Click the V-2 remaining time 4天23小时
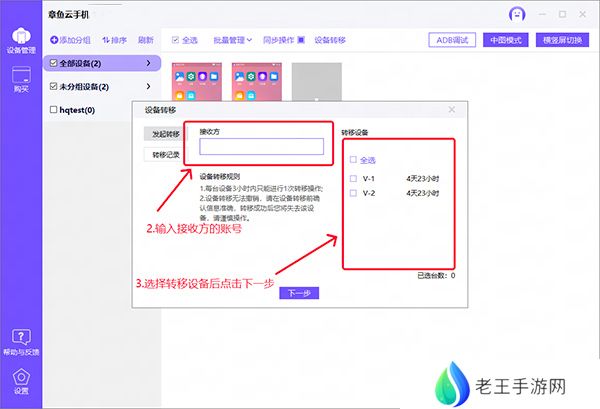The width and height of the screenshot is (600, 409). [x=422, y=193]
